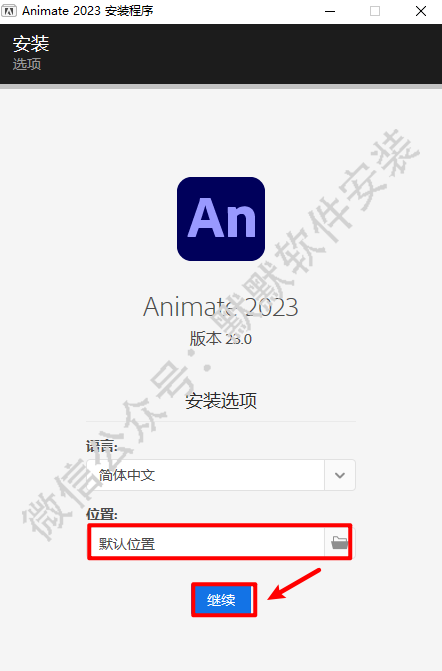The height and width of the screenshot is (671, 442).
Task: Open the 简体中文 language combo box
Action: click(221, 475)
